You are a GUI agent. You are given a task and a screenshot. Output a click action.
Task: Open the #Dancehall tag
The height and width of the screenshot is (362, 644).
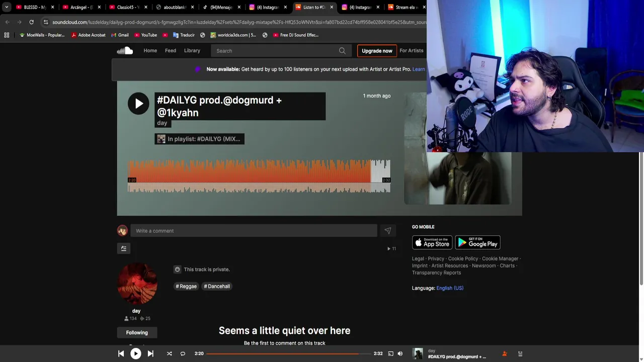click(217, 286)
